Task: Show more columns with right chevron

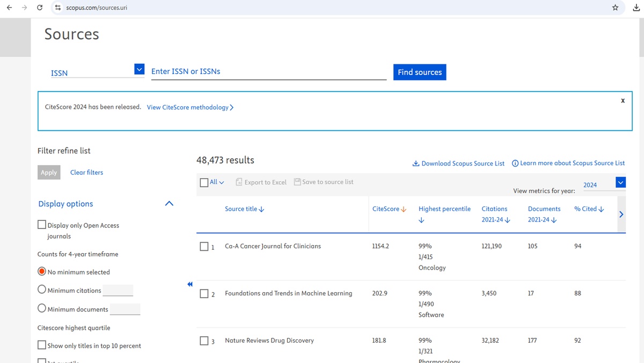Action: point(621,214)
